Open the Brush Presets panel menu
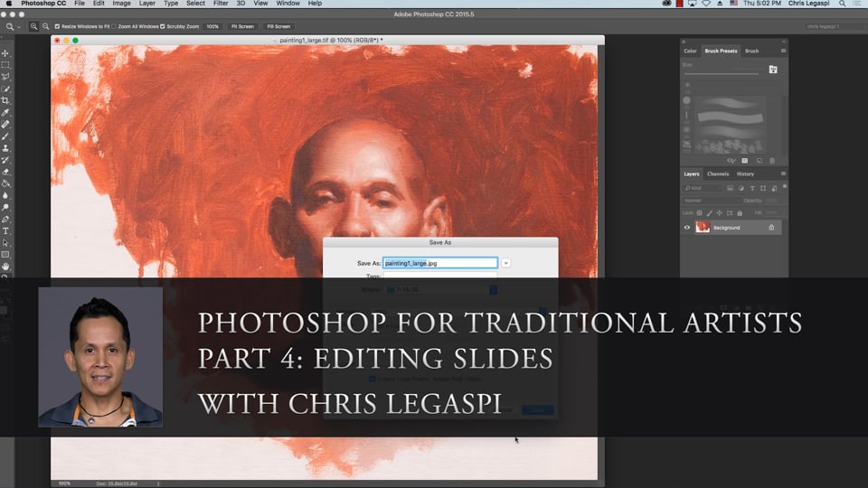The height and width of the screenshot is (488, 868). point(783,51)
